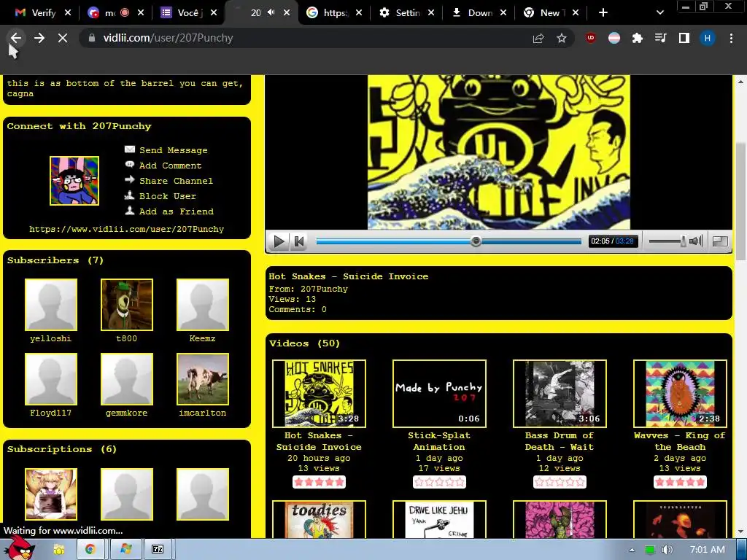Image resolution: width=747 pixels, height=560 pixels.
Task: Open subscriber gemmkore profile
Action: pos(127,379)
